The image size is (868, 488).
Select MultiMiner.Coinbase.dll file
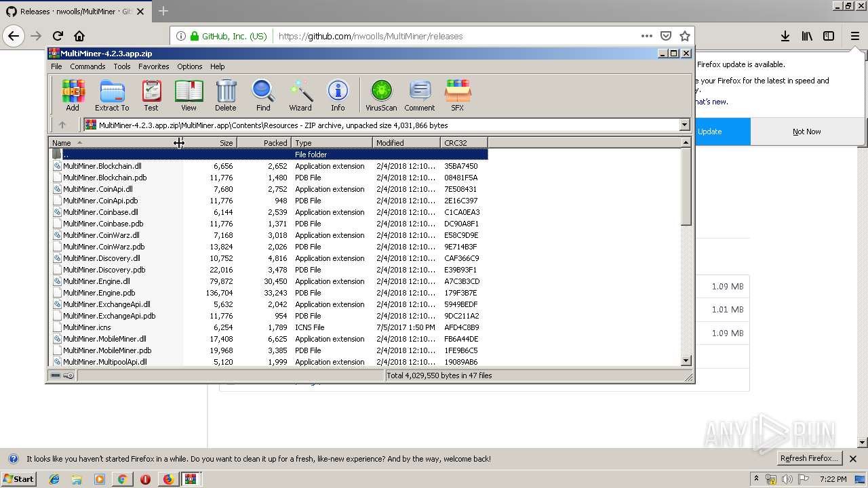click(x=100, y=212)
